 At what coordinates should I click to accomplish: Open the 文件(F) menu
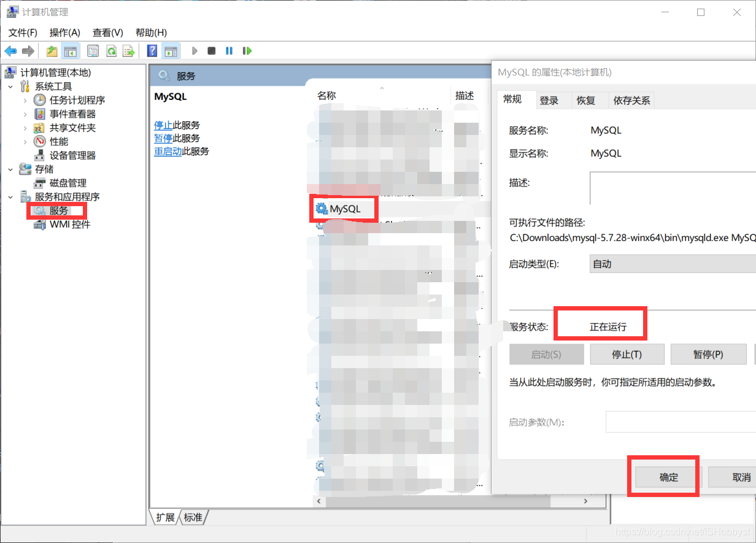[23, 33]
